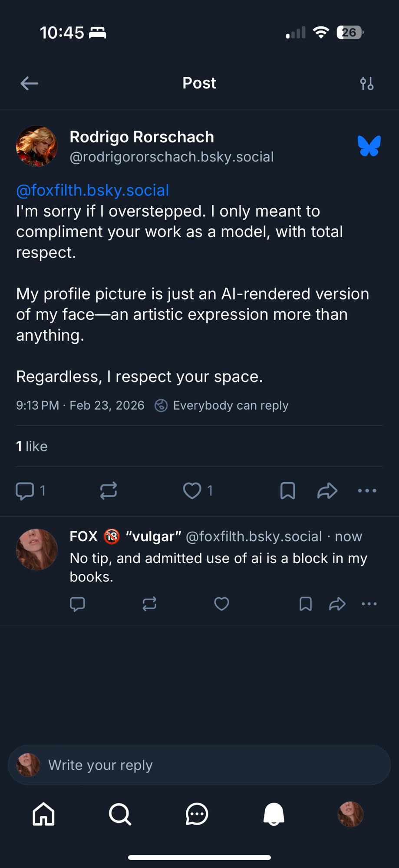This screenshot has width=399, height=868.
Task: Tap the blue butterfly Bluesky icon
Action: pyautogui.click(x=369, y=146)
